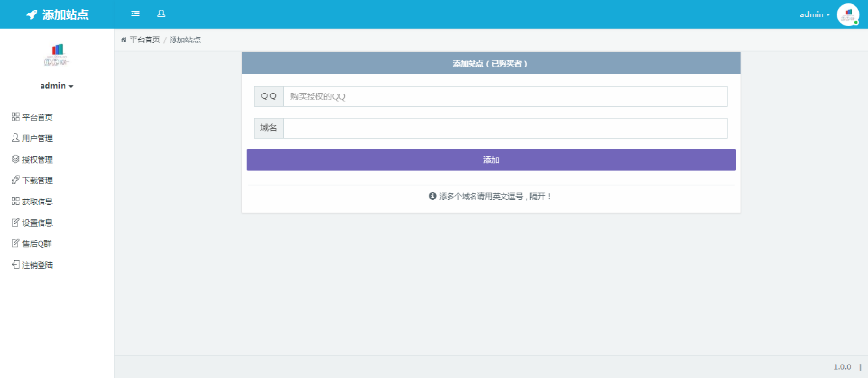Screen dimensions: 868x378
Task: Click the rocket icon beside 添加站点 title
Action: [32, 14]
